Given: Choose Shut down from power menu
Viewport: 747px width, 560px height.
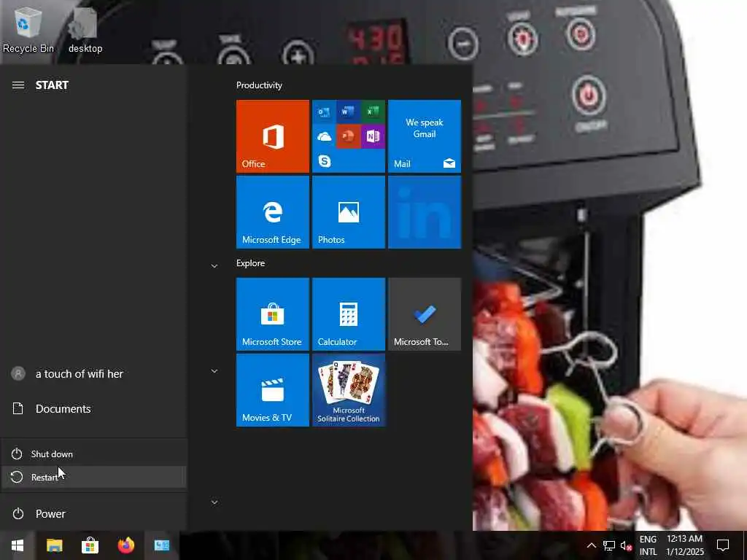Looking at the screenshot, I should (93, 454).
